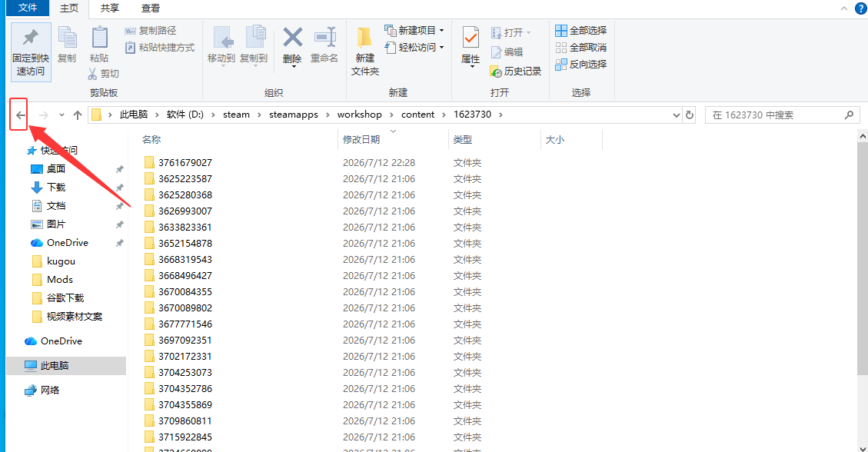Image resolution: width=868 pixels, height=452 pixels.
Task: Open the 文件 menu tab
Action: 28,8
